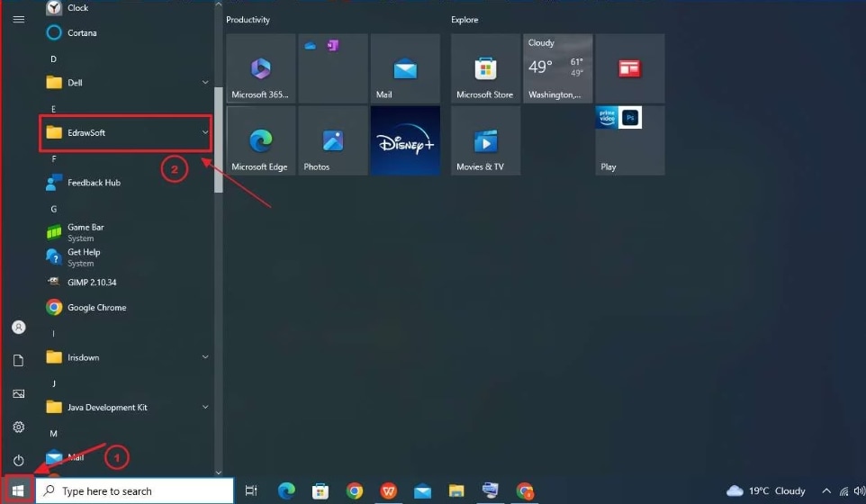
Task: Open the OneDrive and OneNote tile group
Action: pyautogui.click(x=333, y=68)
